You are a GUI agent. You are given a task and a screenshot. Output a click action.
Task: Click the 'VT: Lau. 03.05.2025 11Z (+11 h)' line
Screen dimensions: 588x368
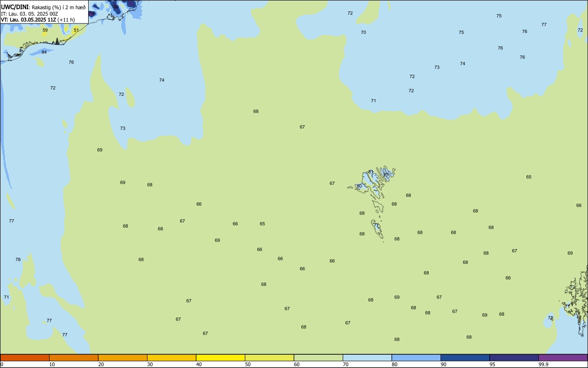coord(38,20)
